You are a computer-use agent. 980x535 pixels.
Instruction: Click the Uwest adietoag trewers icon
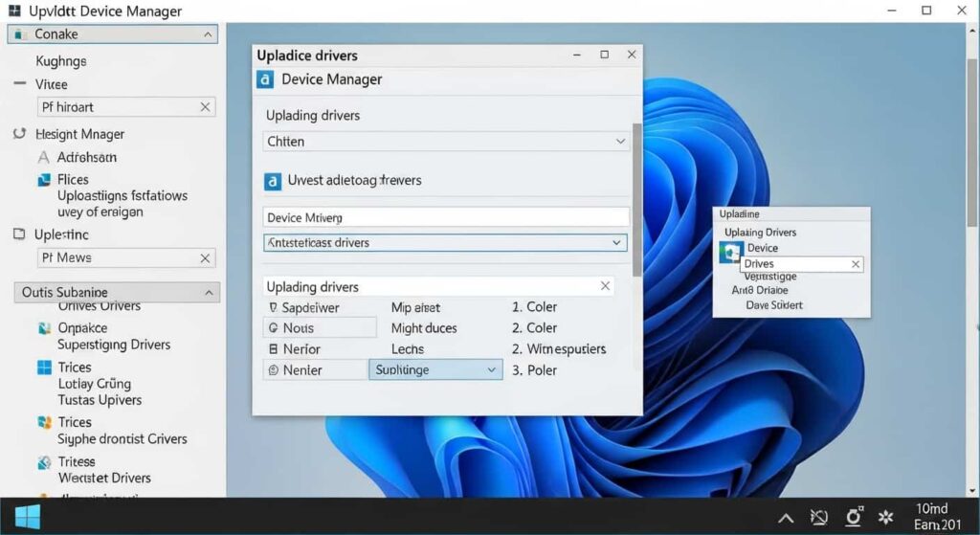pyautogui.click(x=273, y=181)
